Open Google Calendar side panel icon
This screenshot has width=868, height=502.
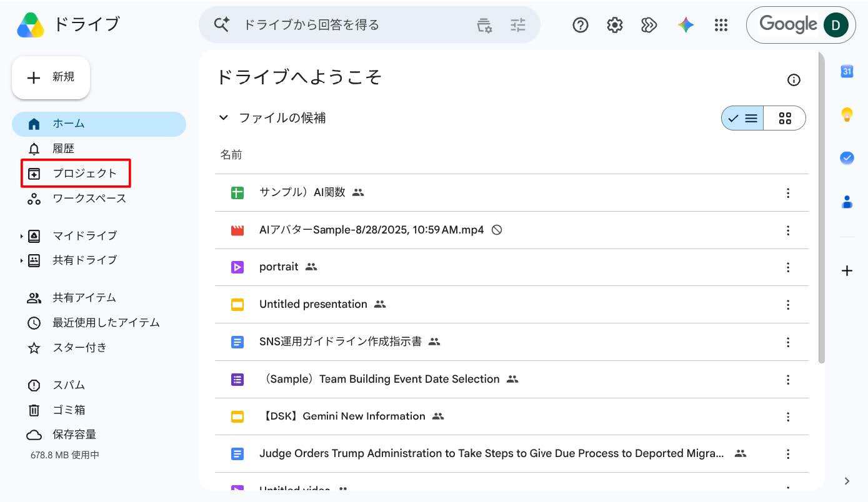tap(847, 71)
